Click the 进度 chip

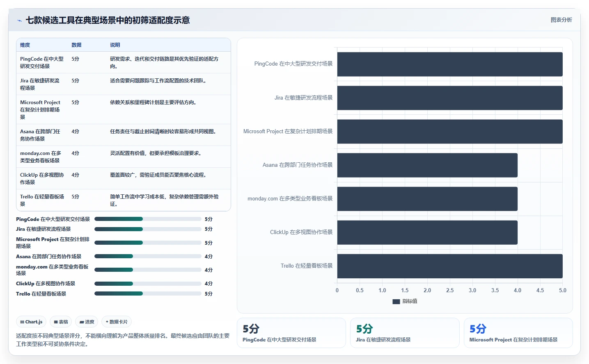[x=87, y=322]
